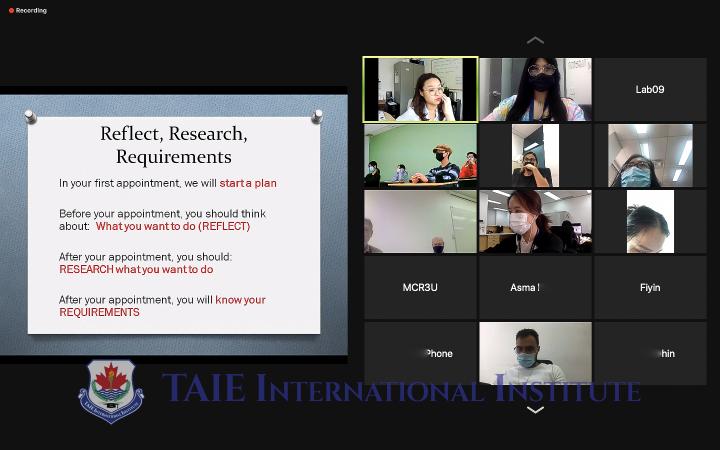The height and width of the screenshot is (450, 720).
Task: Select the bottom-row blue-mask video tile
Action: point(535,353)
